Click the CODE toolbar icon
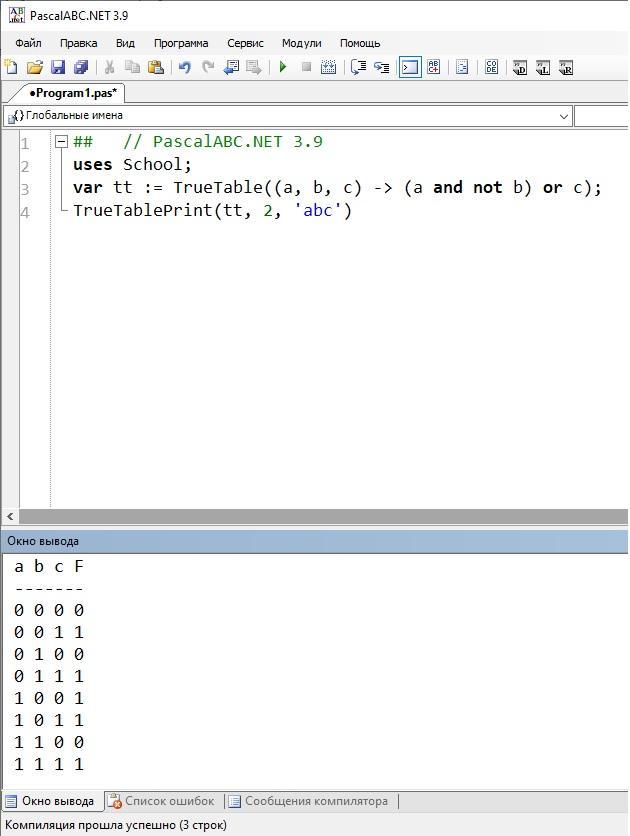Viewport: 630px width, 836px height. pos(491,67)
